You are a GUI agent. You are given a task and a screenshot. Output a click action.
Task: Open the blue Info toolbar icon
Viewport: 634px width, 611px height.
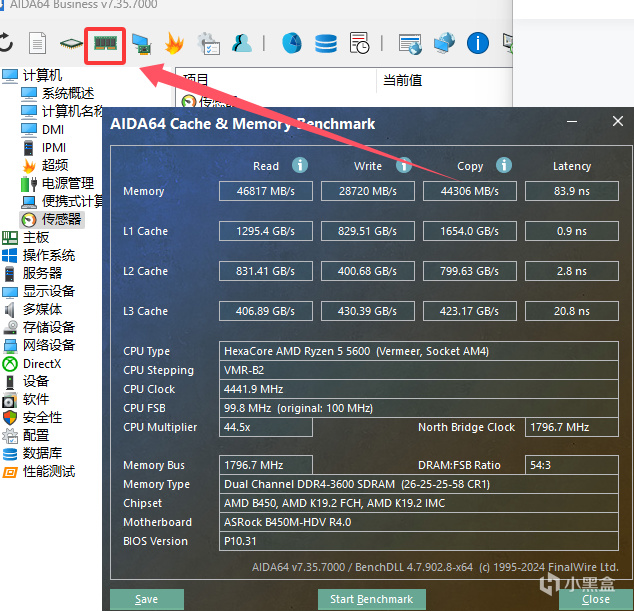tap(478, 43)
